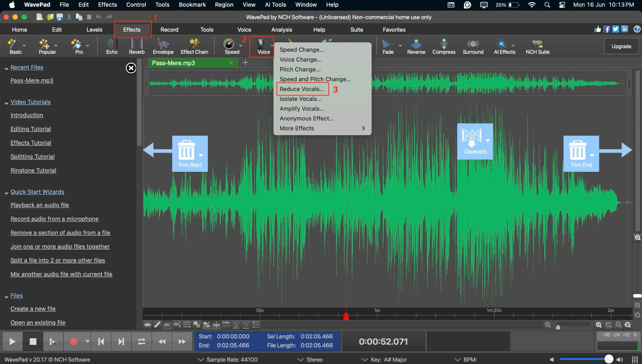Screen dimensions: 642x364
Task: Open AI Effects in the toolbar
Action: point(504,46)
